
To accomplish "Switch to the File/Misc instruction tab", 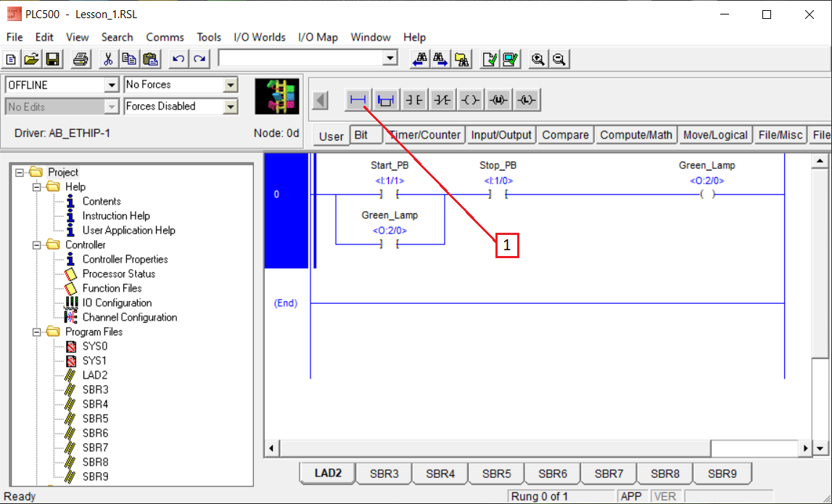I will 780,135.
